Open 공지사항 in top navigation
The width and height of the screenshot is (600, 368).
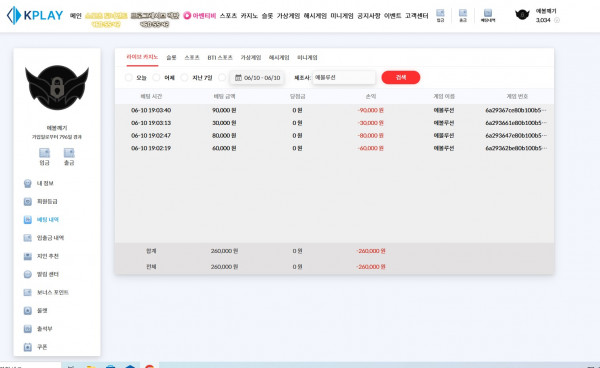[368, 16]
